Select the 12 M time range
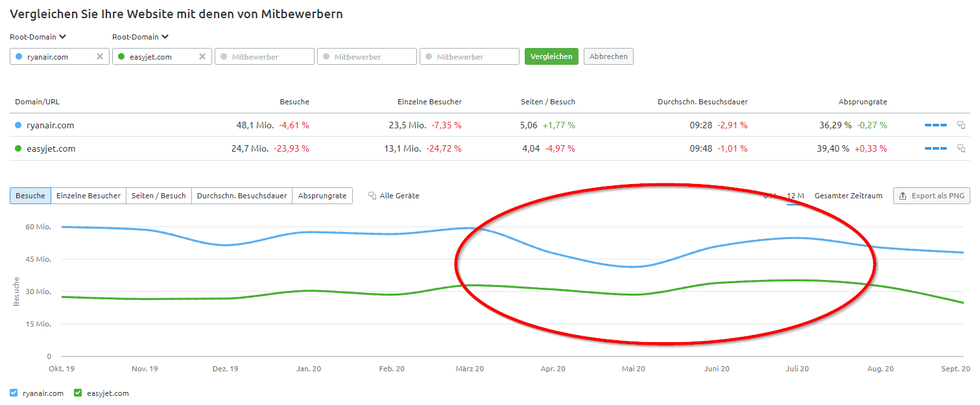980x405 pixels. tap(795, 195)
